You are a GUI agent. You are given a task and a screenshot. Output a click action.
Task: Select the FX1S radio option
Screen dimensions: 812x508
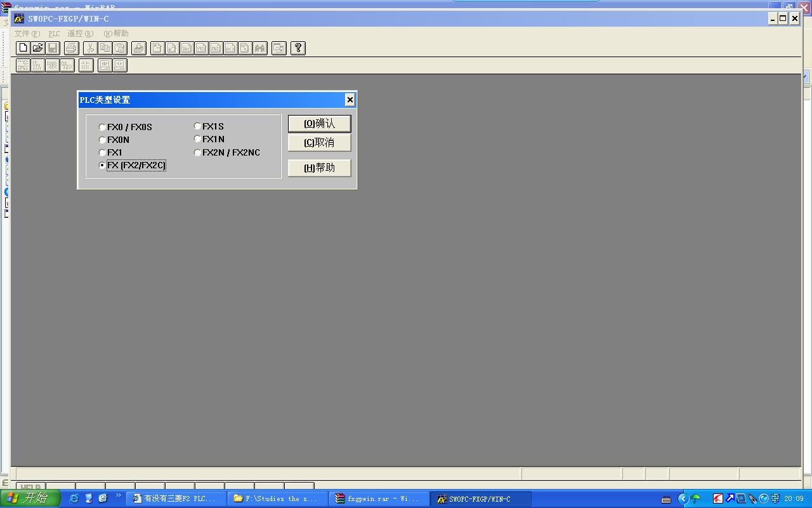point(198,126)
